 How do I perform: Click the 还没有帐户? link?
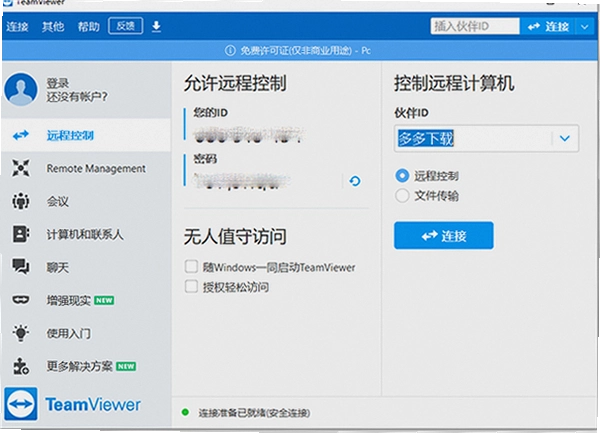click(77, 97)
